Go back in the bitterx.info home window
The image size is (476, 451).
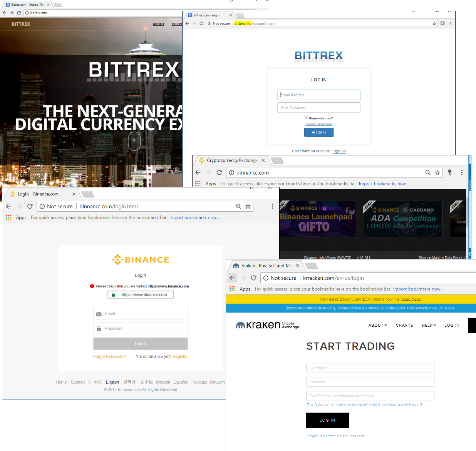pyautogui.click(x=5, y=13)
